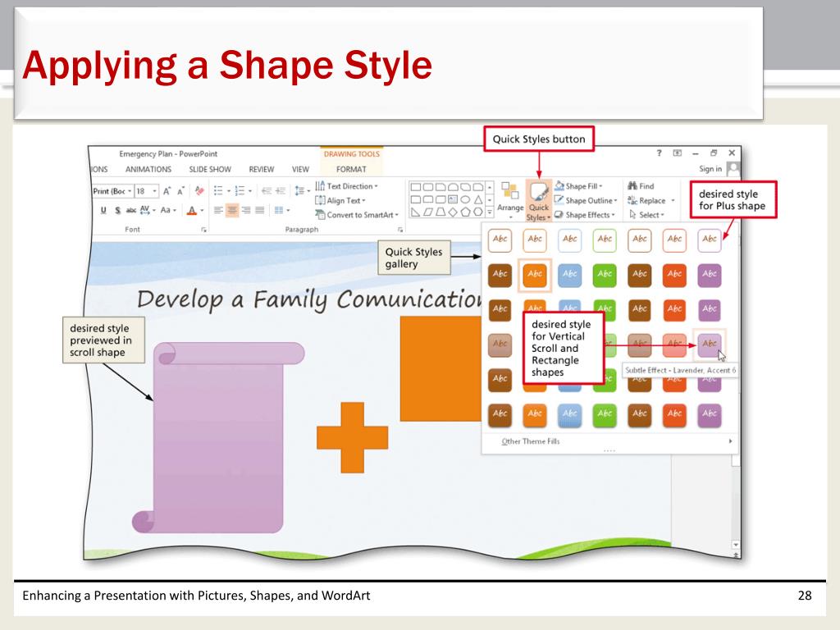The width and height of the screenshot is (840, 630).
Task: Select the Parallelogram shape in gallery
Action: point(427,212)
